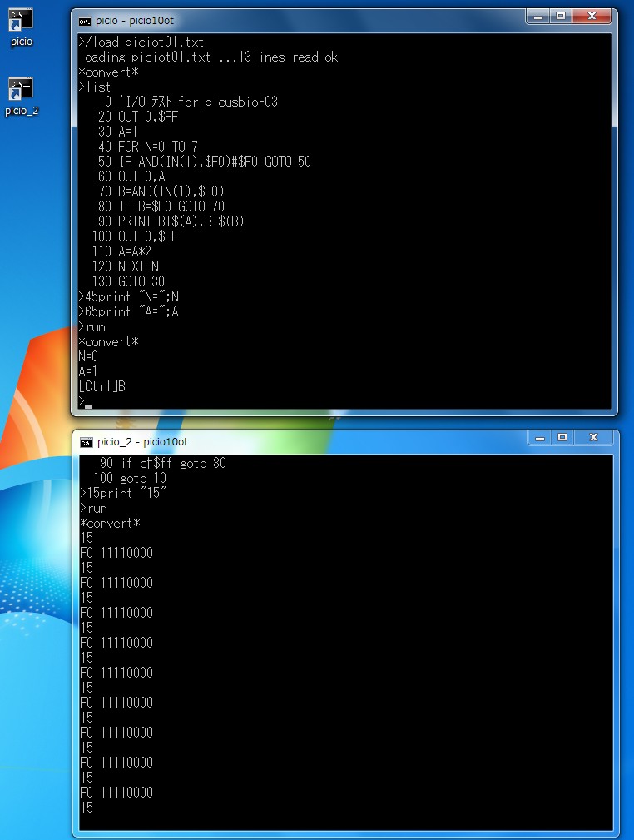
Task: Click the 'picio_2 - picio10ot' window title
Action: [142, 442]
